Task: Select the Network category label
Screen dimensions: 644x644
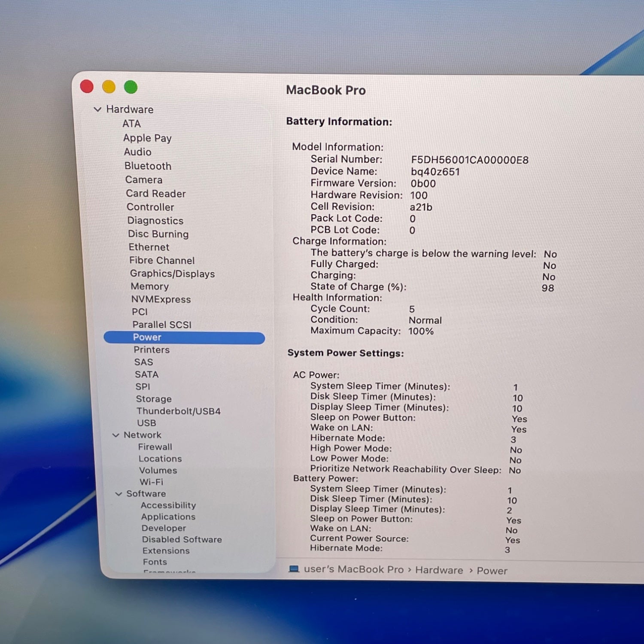Action: click(x=143, y=435)
